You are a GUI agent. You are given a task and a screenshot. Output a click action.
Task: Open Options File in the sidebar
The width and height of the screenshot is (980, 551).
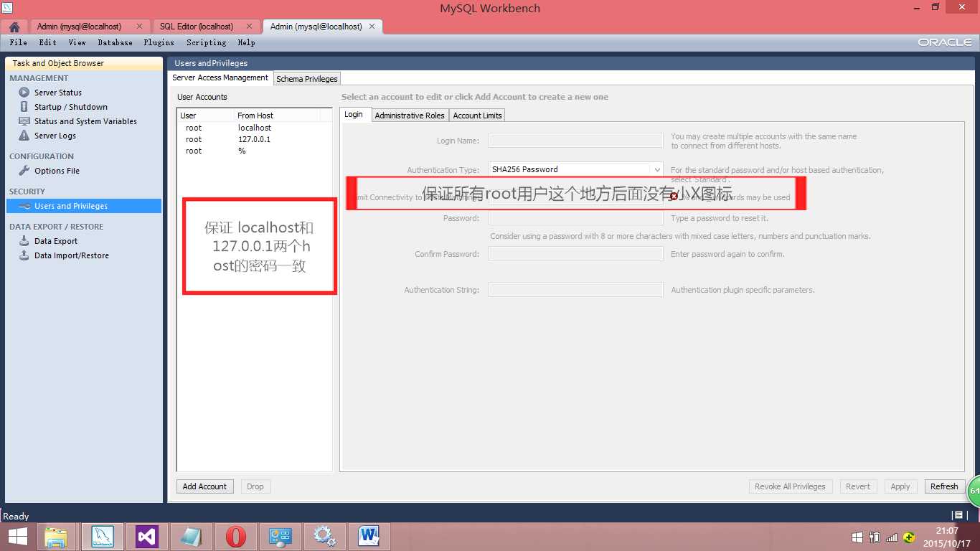click(57, 171)
